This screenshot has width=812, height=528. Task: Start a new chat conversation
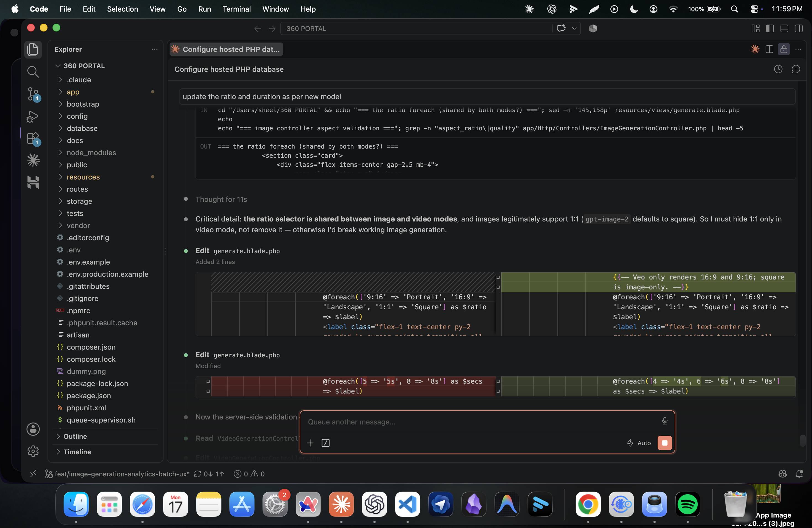point(796,69)
